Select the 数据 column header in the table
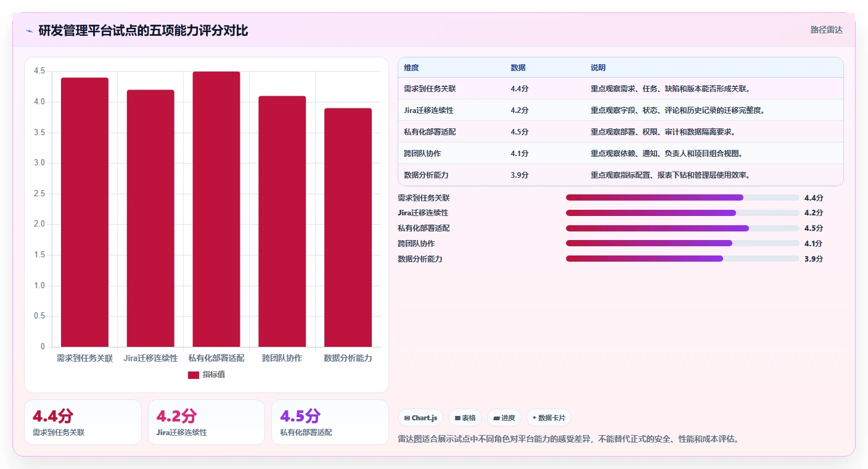Image resolution: width=868 pixels, height=469 pixels. coord(518,68)
